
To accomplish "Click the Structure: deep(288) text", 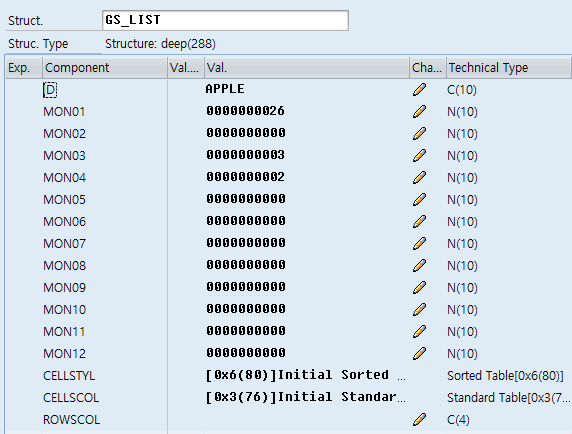I will 160,44.
